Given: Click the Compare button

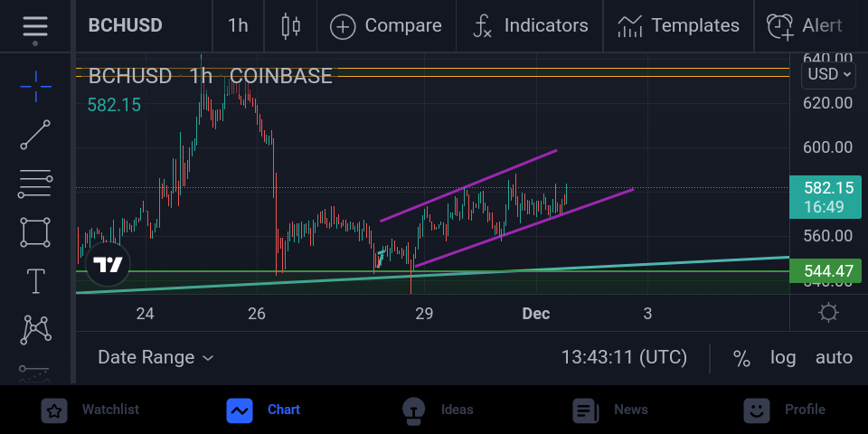Looking at the screenshot, I should pos(386,26).
